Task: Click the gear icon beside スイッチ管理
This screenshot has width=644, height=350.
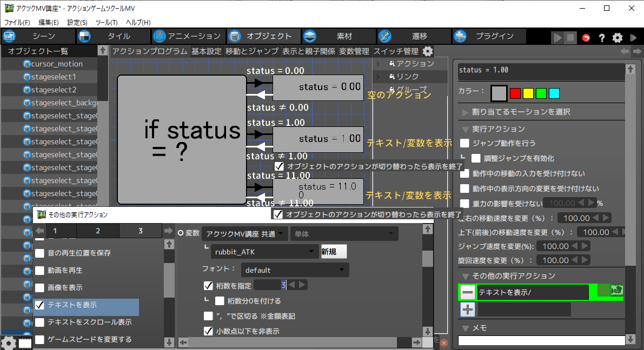Action: coord(428,51)
